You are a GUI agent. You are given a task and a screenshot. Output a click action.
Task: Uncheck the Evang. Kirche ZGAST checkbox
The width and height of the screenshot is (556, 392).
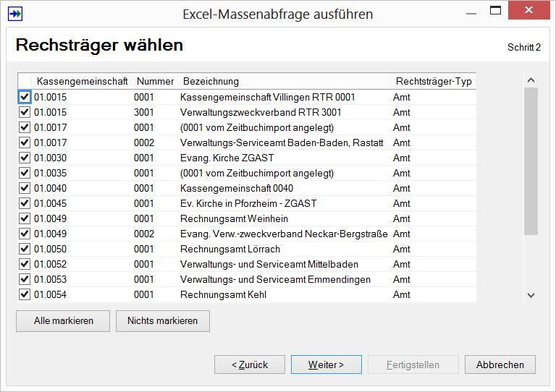click(25, 158)
